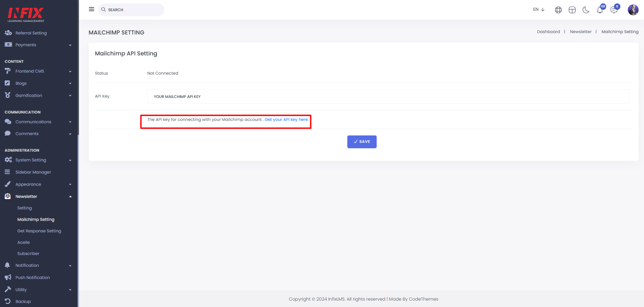Image resolution: width=644 pixels, height=307 pixels.
Task: Open notifications bell with 69 badge
Action: point(600,9)
